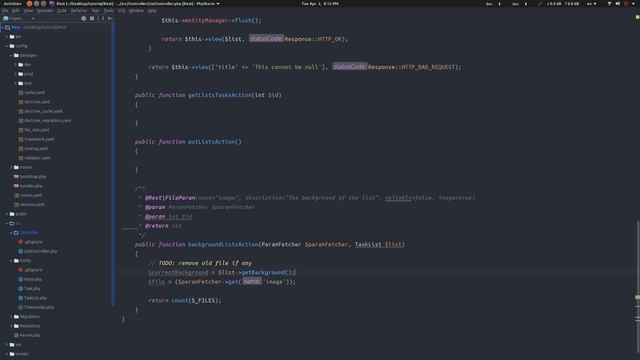Collapse the config folder
This screenshot has height=360, width=640.
[7, 46]
